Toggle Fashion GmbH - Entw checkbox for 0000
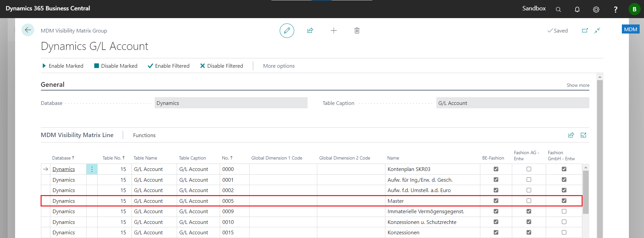The image size is (644, 238). [564, 169]
